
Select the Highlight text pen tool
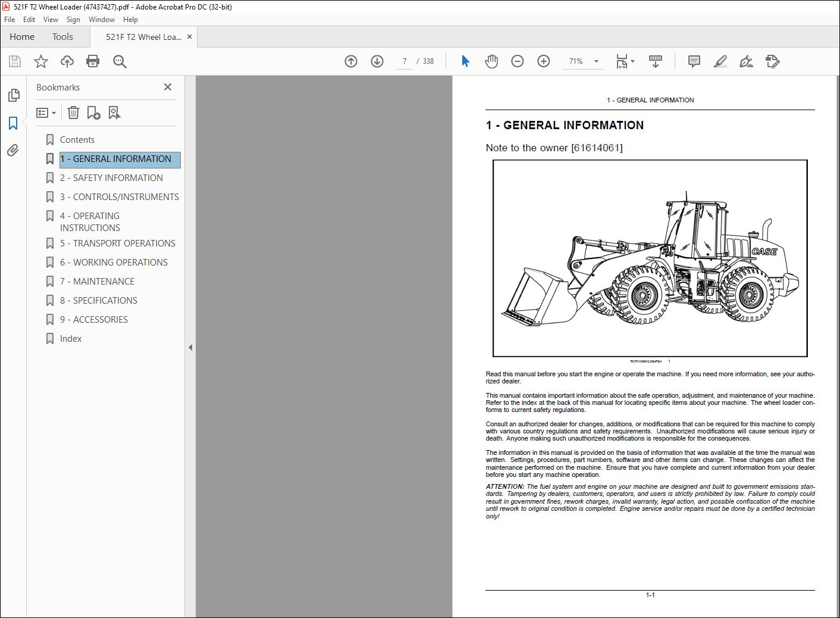(x=720, y=61)
